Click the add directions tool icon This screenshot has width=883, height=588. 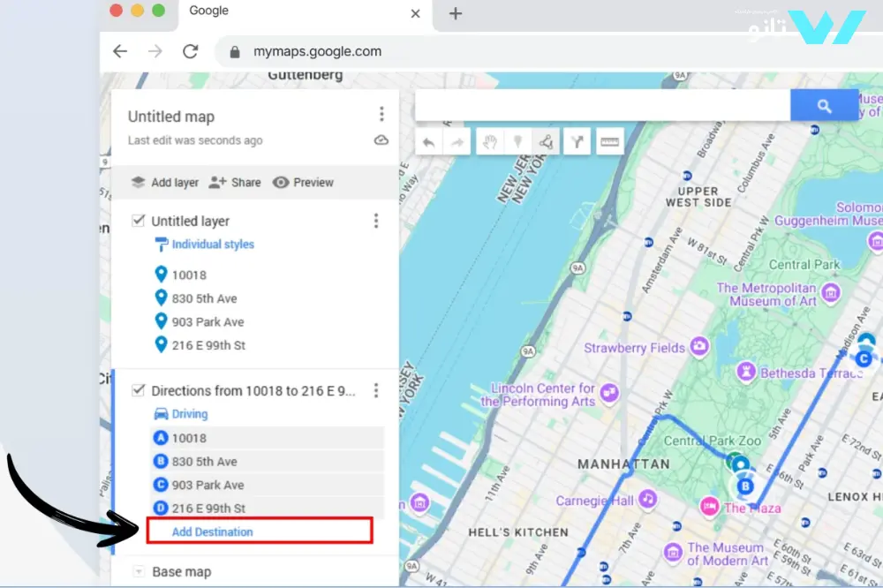577,142
